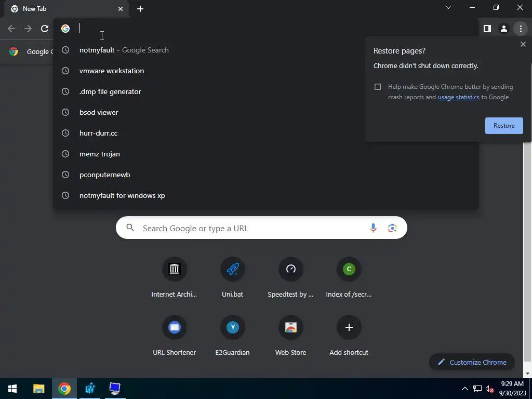532x399 pixels.
Task: Click the Restore button
Action: pyautogui.click(x=504, y=126)
